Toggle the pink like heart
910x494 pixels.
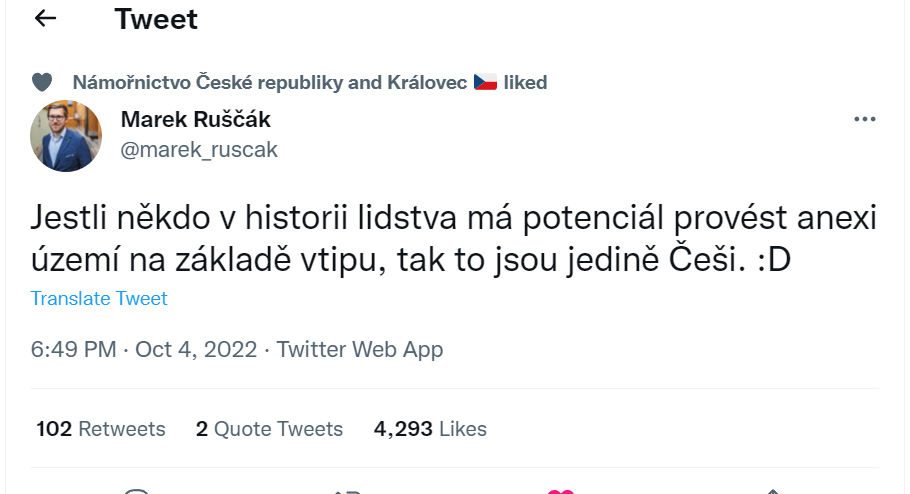pyautogui.click(x=561, y=491)
